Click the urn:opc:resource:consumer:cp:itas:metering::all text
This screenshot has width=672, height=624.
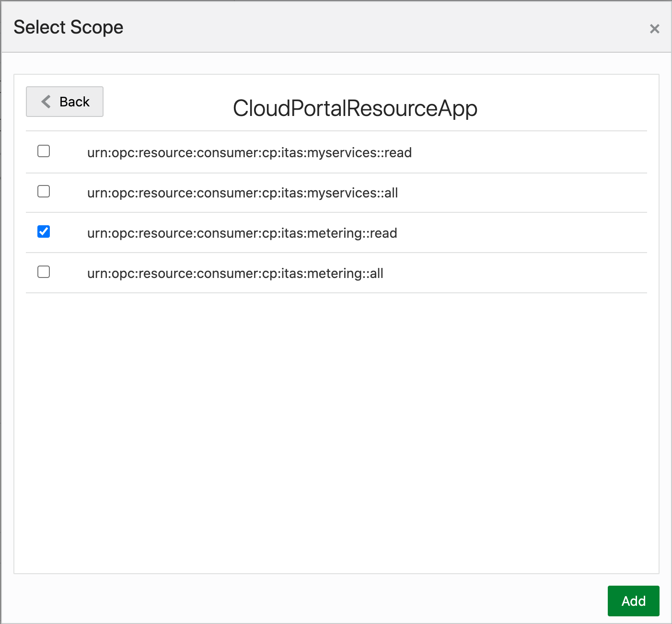[x=235, y=274]
